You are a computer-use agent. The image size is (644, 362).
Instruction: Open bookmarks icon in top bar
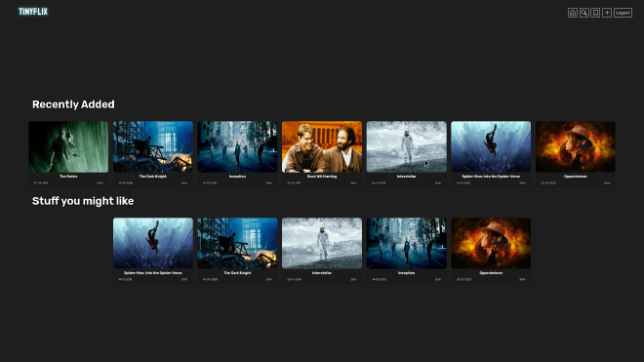[595, 13]
